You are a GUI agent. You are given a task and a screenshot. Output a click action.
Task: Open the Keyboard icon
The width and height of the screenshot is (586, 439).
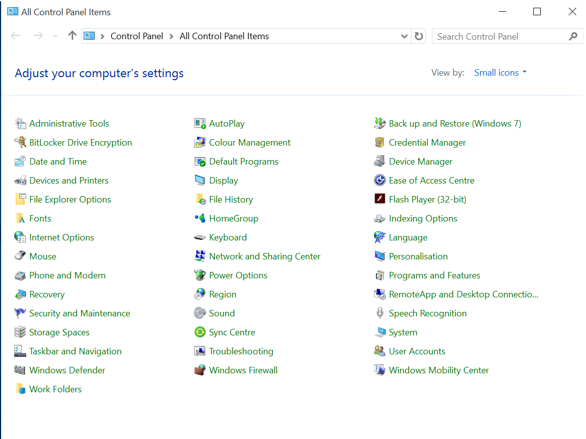pos(200,237)
